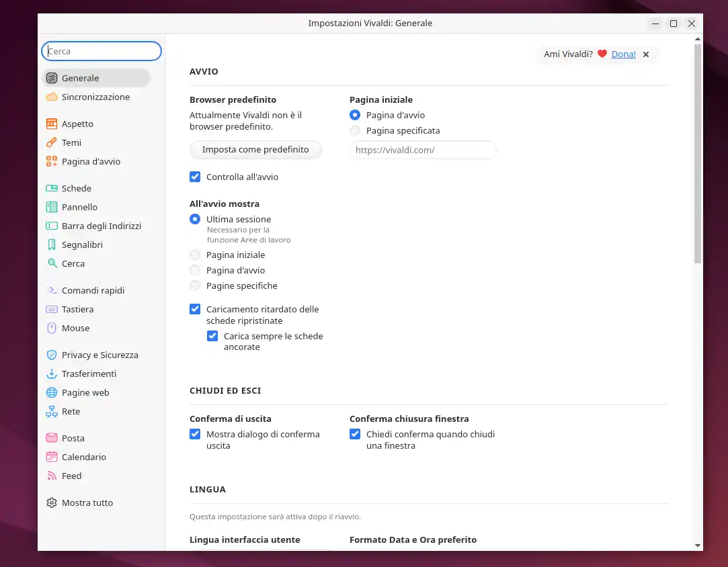Click the Lingua interfaccia utente label
The image size is (728, 567).
(245, 539)
